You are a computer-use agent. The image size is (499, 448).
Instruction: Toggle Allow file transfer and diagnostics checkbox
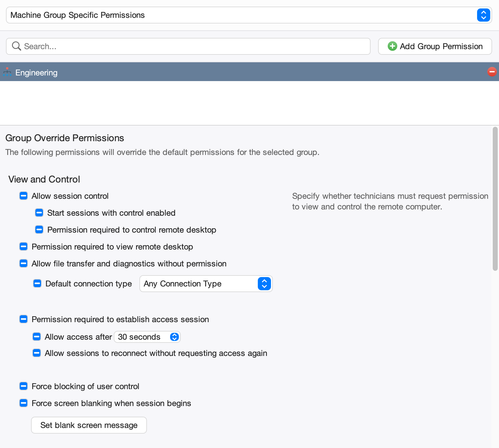click(23, 264)
